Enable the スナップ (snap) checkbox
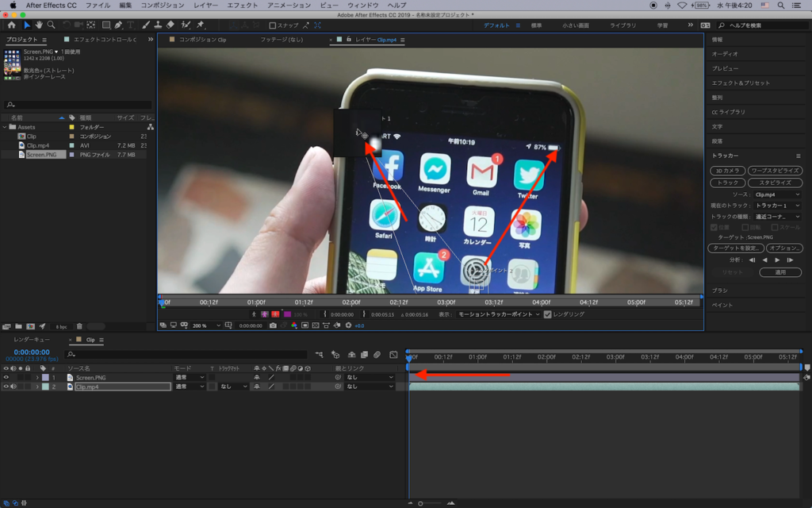 point(273,25)
